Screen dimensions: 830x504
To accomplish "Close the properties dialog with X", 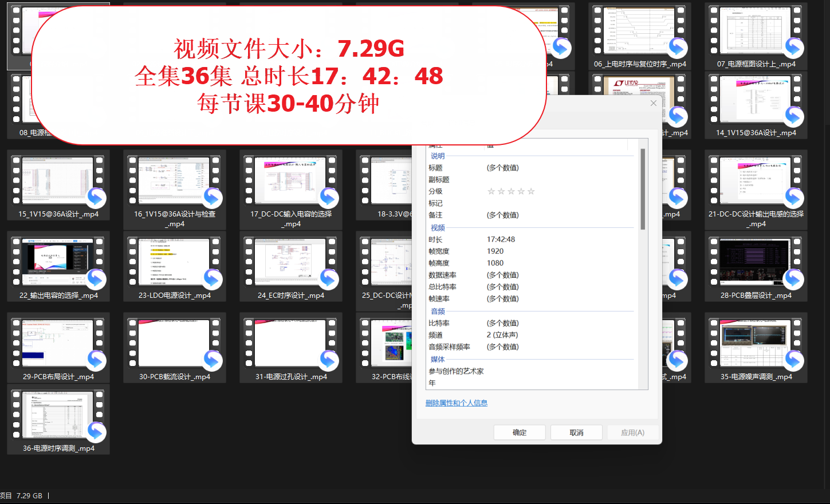I will click(654, 103).
